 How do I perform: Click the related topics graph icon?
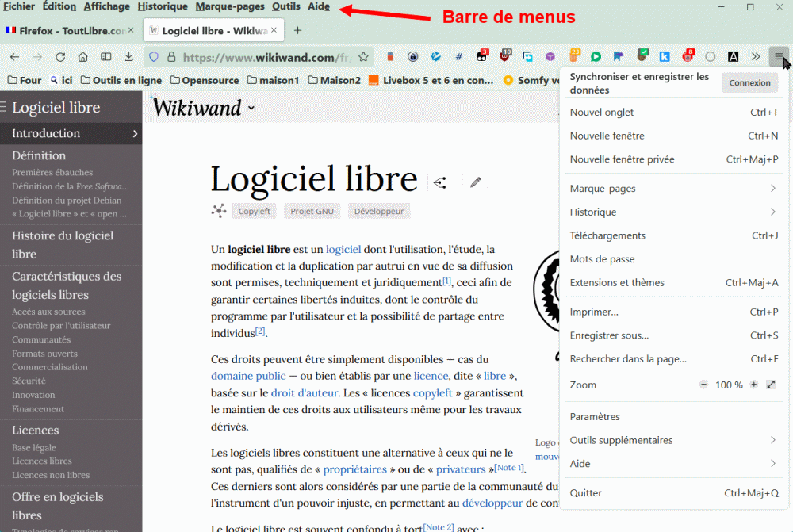pos(219,211)
